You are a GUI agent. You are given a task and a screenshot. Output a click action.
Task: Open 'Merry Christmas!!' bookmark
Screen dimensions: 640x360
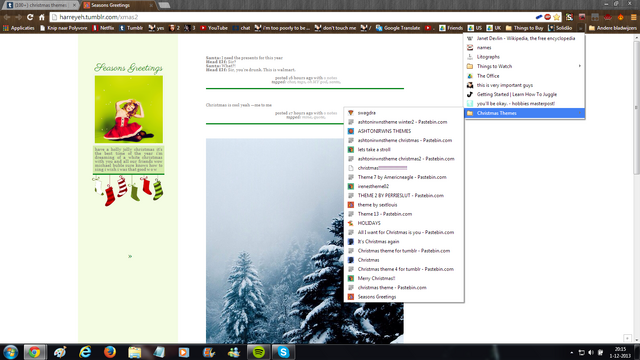[x=404, y=278]
